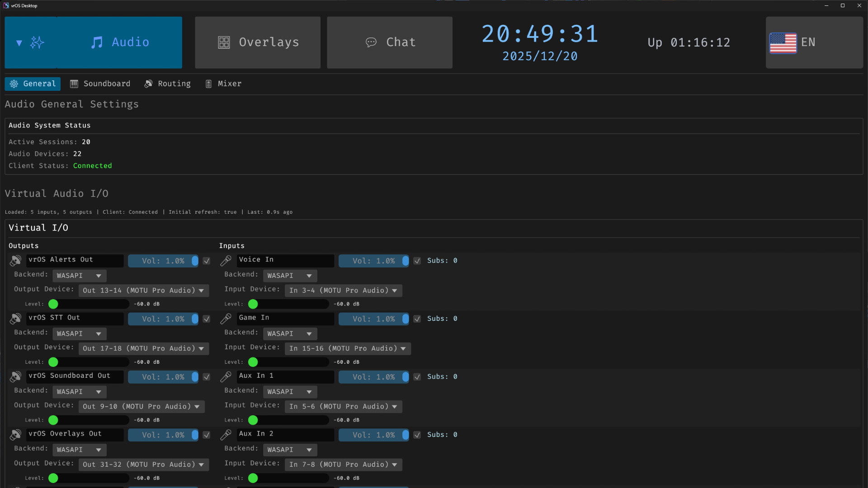This screenshot has width=868, height=488.
Task: Switch to the Routing view
Action: pyautogui.click(x=167, y=84)
